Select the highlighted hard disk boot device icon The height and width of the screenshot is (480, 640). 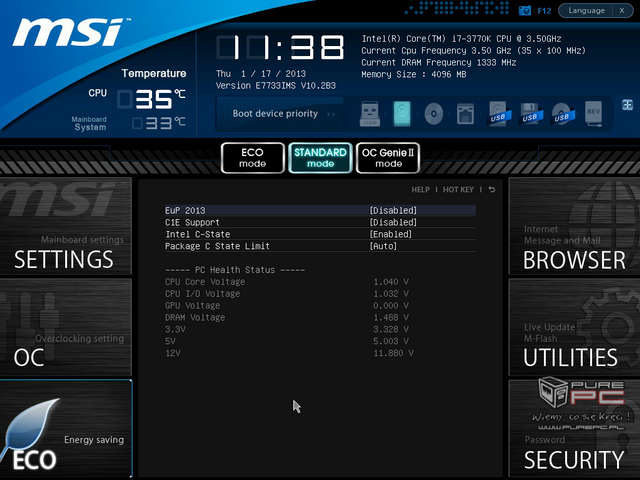[x=402, y=113]
